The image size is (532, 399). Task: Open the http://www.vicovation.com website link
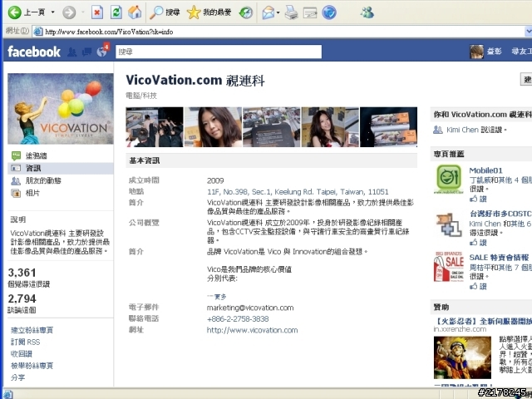click(252, 330)
